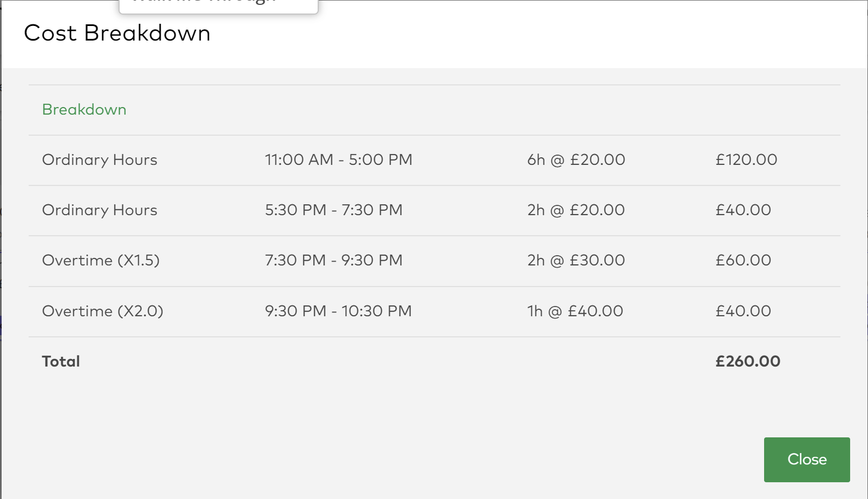This screenshot has width=868, height=499.
Task: Click the £260.00 total amount
Action: pyautogui.click(x=747, y=361)
